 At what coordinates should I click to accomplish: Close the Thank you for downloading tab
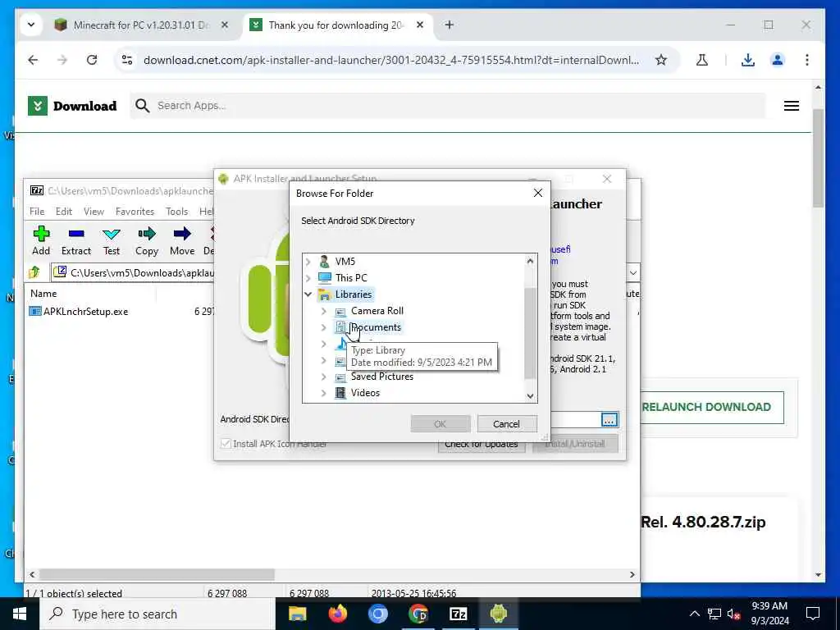(x=420, y=25)
